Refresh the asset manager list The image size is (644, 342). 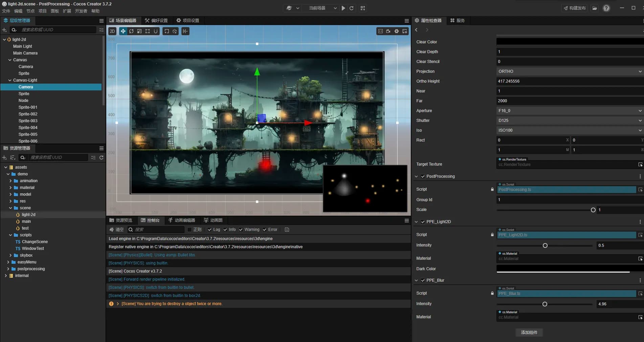(x=101, y=157)
